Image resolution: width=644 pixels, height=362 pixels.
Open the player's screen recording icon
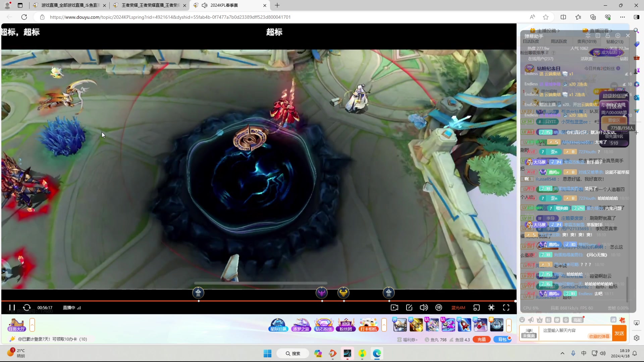point(394,307)
